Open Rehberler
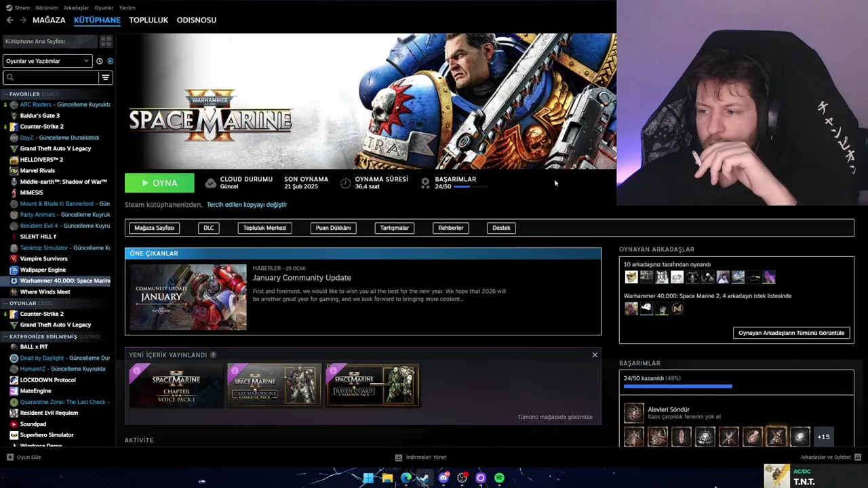Screen dimensions: 868x488 click(451, 228)
